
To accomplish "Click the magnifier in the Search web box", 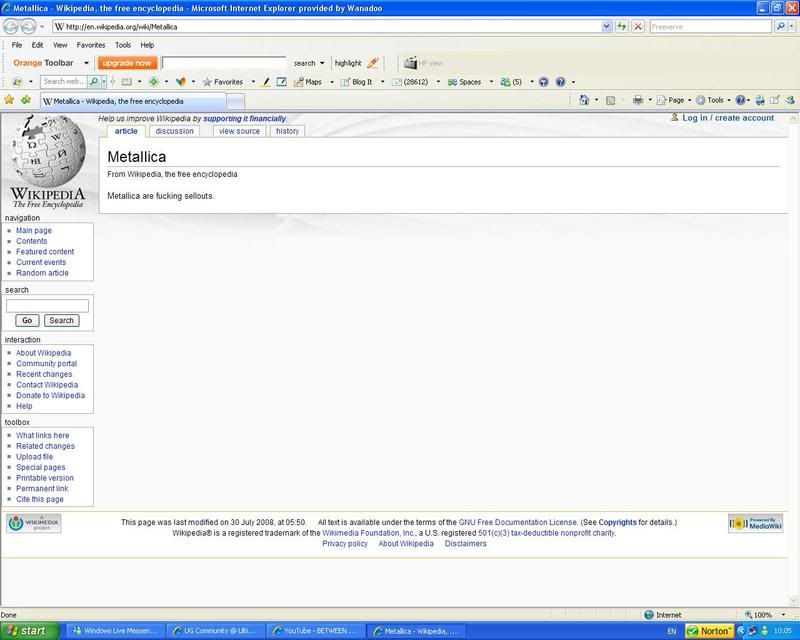I will pos(93,82).
